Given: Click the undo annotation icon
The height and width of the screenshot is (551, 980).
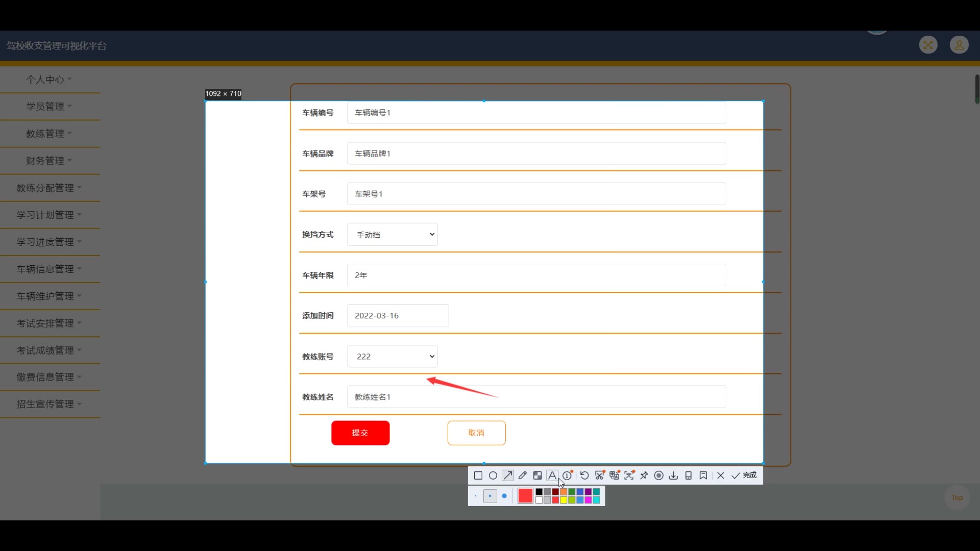Looking at the screenshot, I should point(584,475).
